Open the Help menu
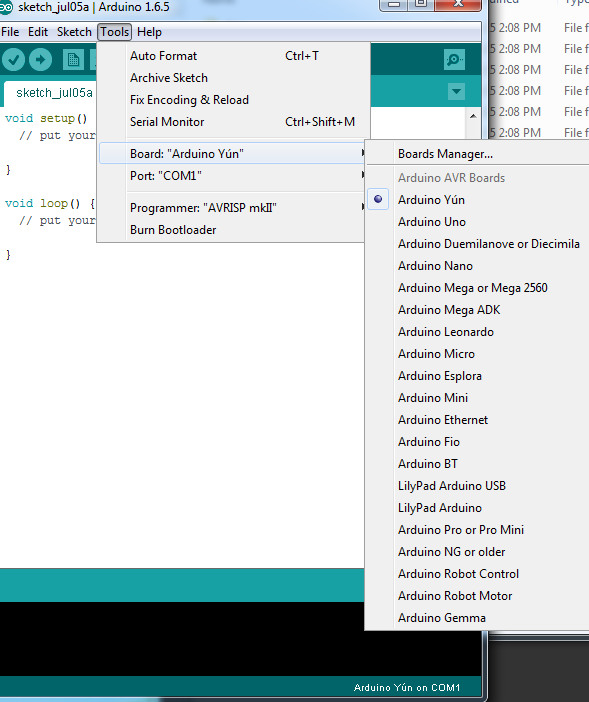 (x=149, y=32)
